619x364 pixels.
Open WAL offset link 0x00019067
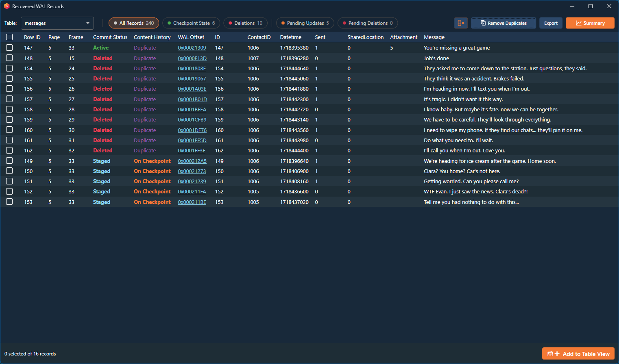click(x=192, y=78)
